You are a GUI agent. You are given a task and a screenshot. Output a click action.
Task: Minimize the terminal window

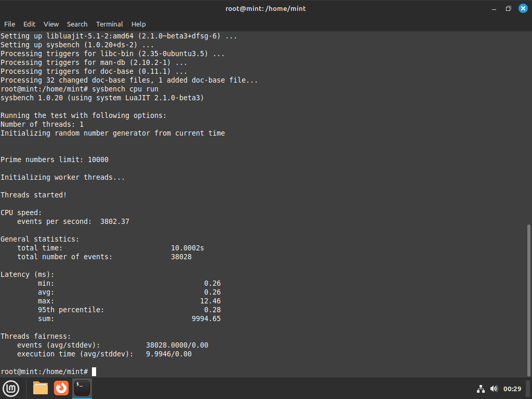tap(494, 8)
